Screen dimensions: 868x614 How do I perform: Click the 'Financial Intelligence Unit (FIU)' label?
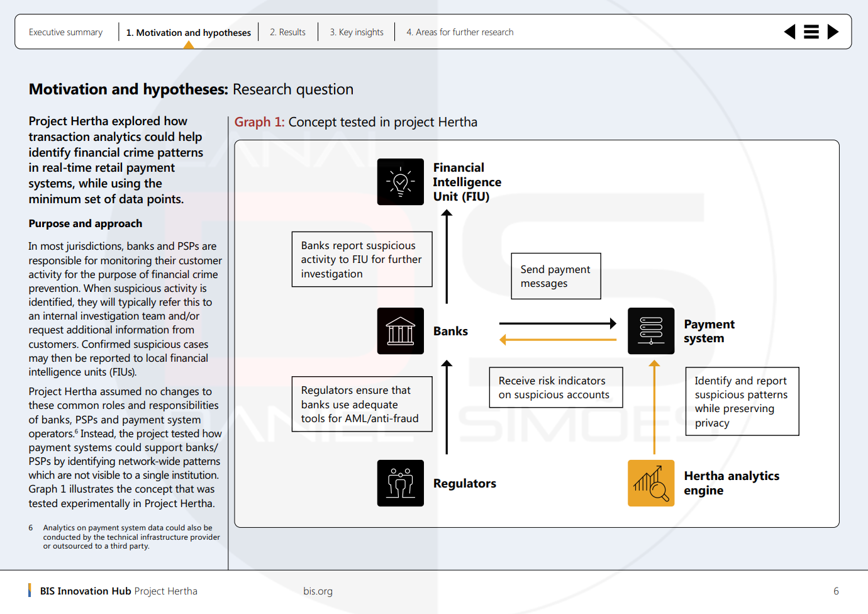click(x=467, y=182)
